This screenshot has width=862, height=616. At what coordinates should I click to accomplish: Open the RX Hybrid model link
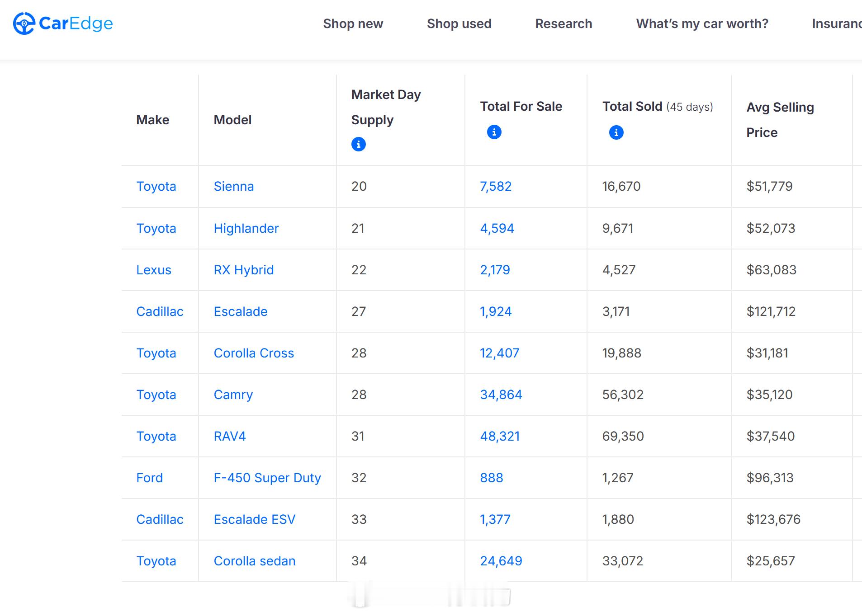tap(244, 270)
